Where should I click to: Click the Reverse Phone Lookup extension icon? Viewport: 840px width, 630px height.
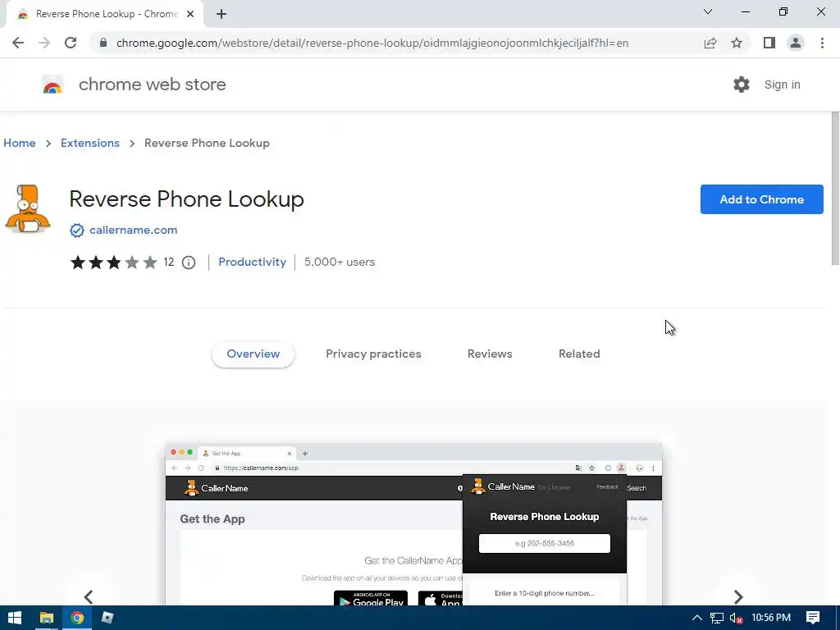click(28, 209)
